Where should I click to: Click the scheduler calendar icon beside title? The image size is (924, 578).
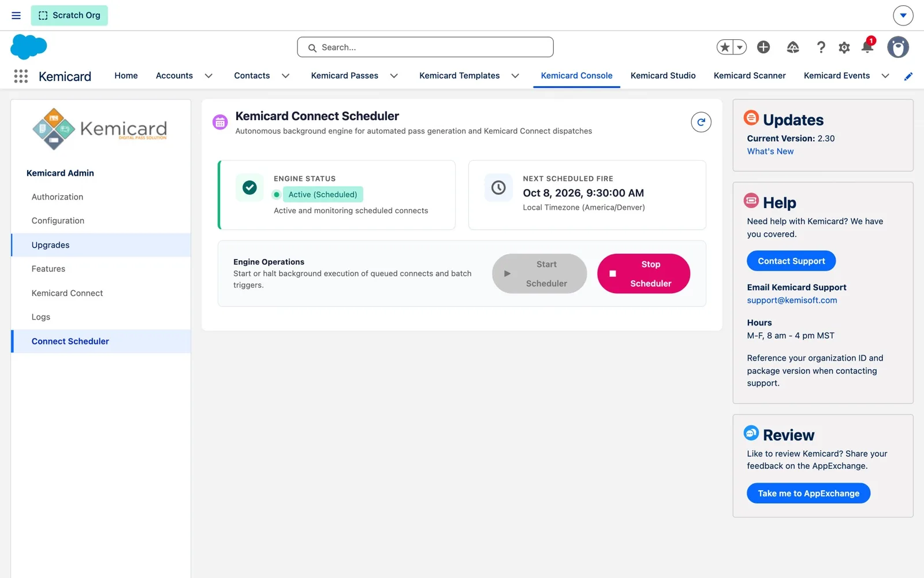point(220,122)
